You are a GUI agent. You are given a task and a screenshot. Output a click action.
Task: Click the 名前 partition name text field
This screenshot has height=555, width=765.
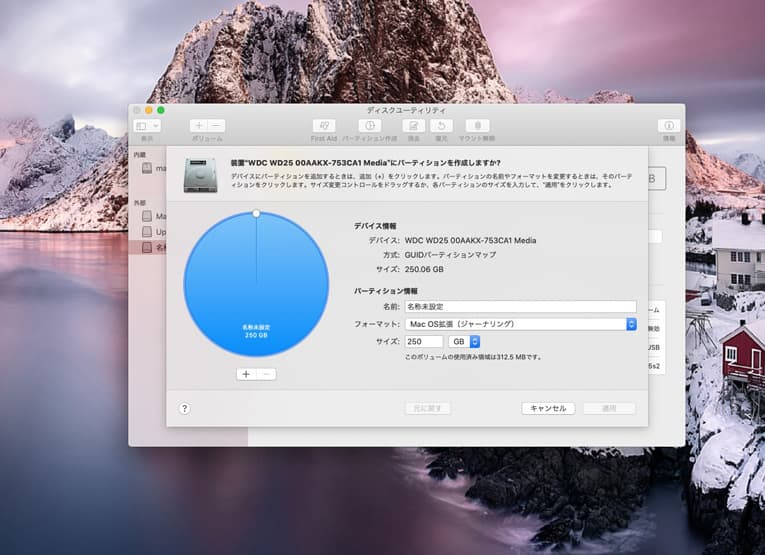point(520,307)
